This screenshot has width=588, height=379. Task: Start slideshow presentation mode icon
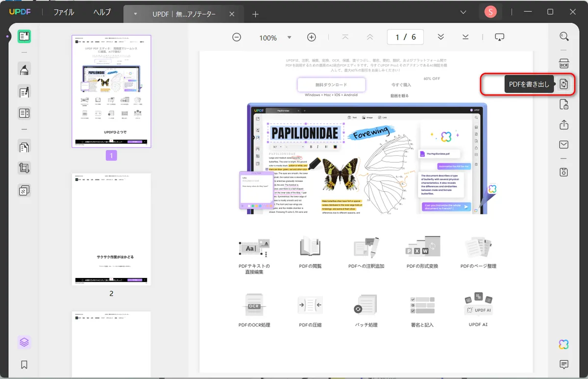coord(499,37)
